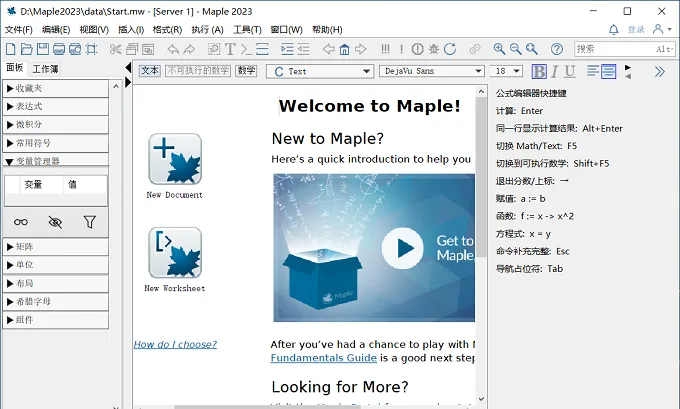Open the 文件(F) menu
This screenshot has height=409, width=680.
pos(19,29)
